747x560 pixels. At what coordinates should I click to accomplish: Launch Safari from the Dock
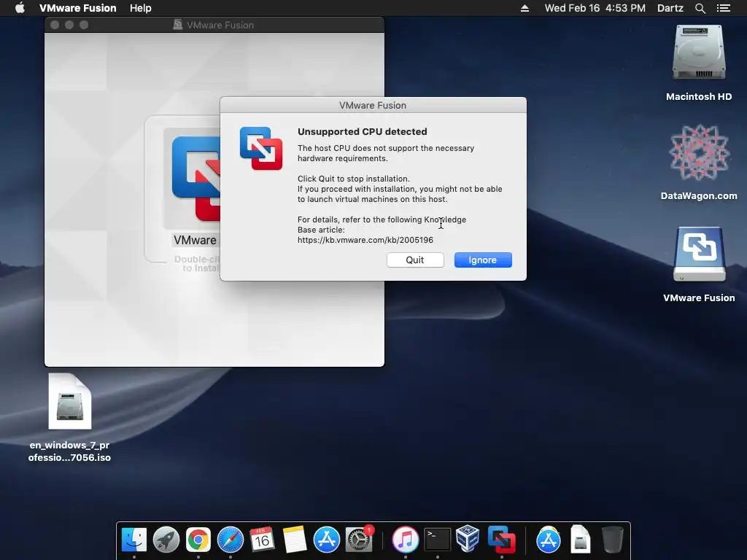230,540
